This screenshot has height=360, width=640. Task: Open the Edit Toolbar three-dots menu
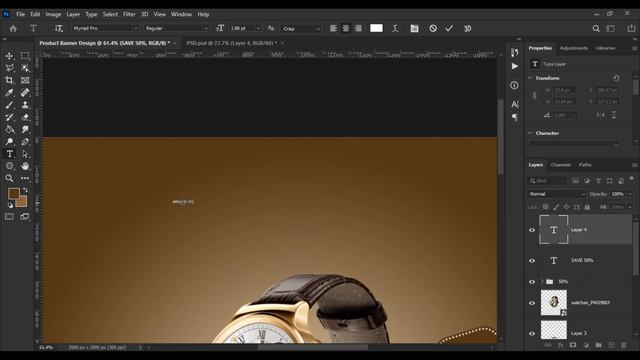coord(25,178)
